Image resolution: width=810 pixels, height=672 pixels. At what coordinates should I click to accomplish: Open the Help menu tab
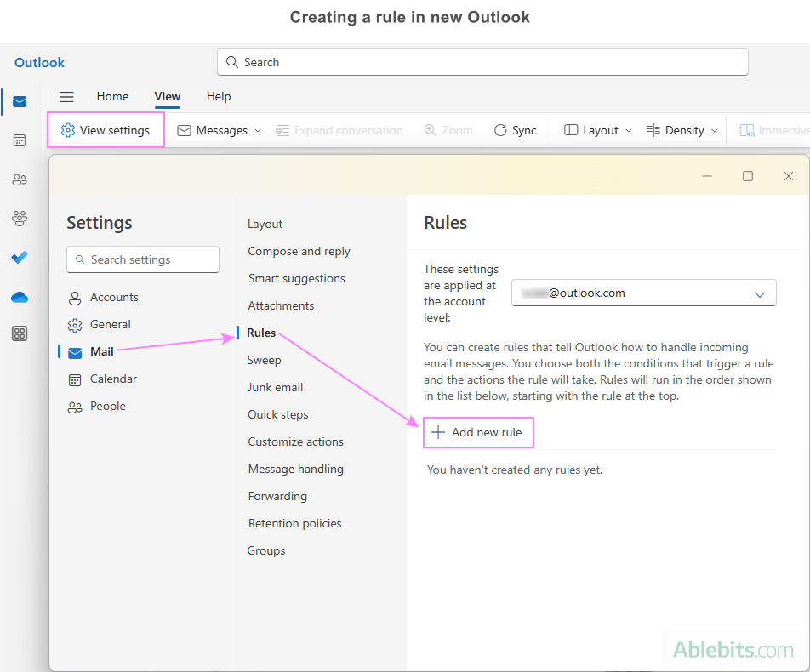pos(219,96)
